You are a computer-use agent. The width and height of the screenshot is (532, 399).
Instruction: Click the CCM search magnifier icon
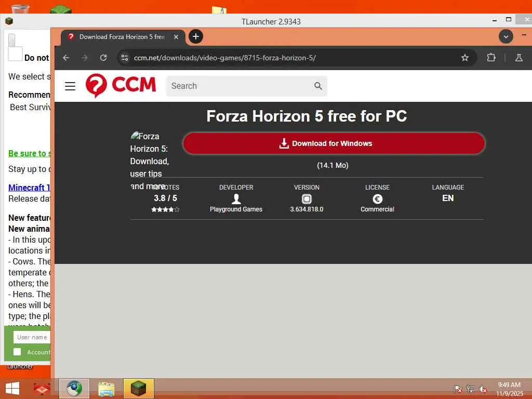[x=318, y=86]
